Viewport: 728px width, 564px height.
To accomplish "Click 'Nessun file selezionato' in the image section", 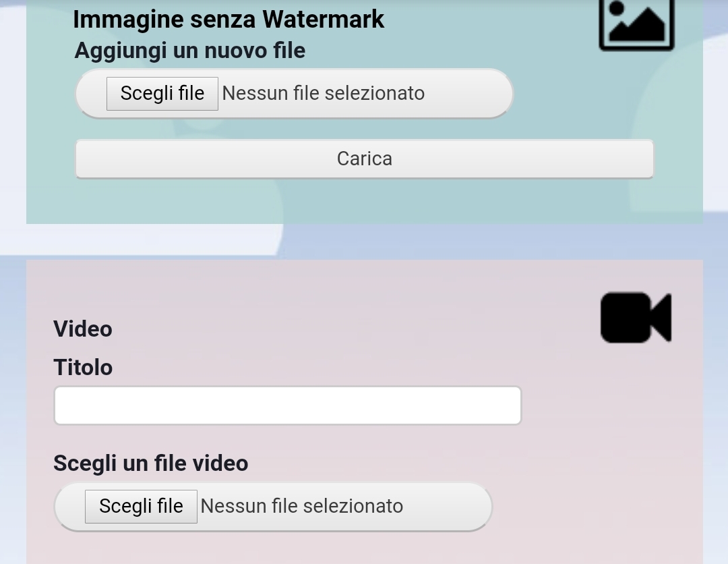I will (323, 93).
